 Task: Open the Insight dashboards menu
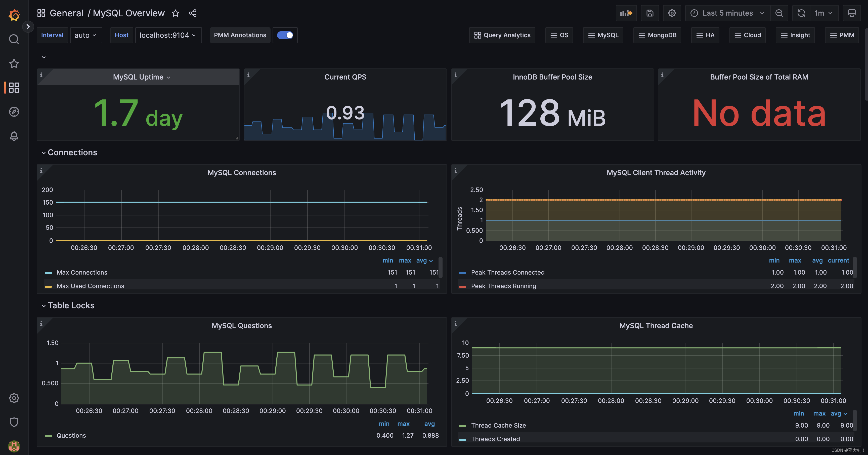pos(795,35)
